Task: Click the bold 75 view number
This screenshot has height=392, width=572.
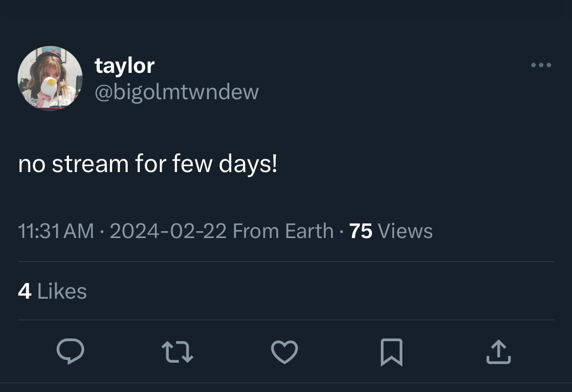Action: [x=361, y=231]
